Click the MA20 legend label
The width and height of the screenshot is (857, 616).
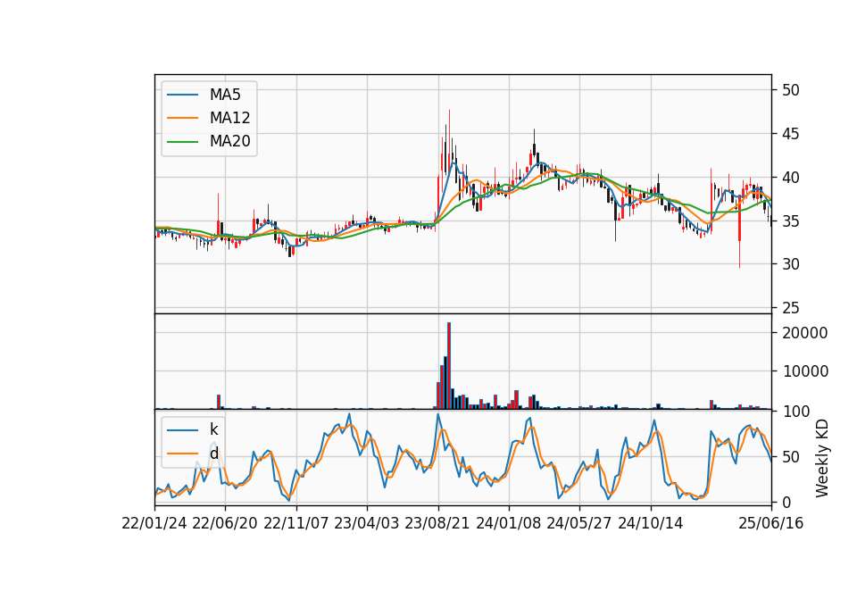(x=229, y=141)
